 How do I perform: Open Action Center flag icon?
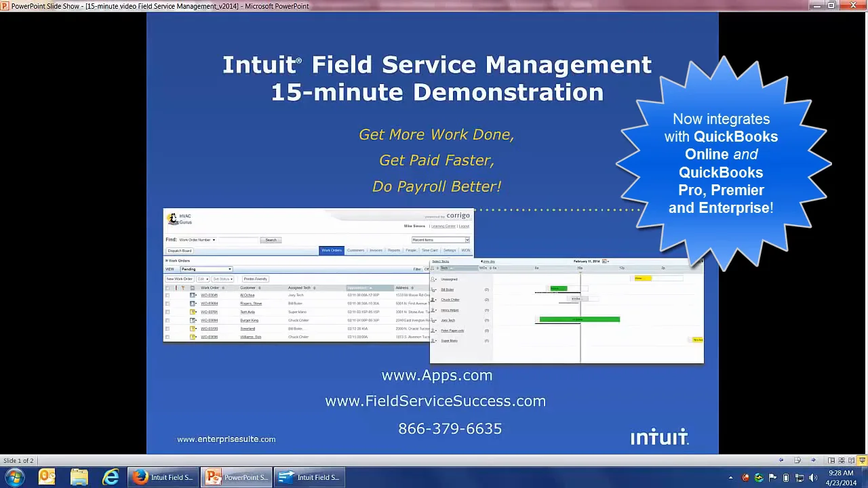pyautogui.click(x=772, y=478)
